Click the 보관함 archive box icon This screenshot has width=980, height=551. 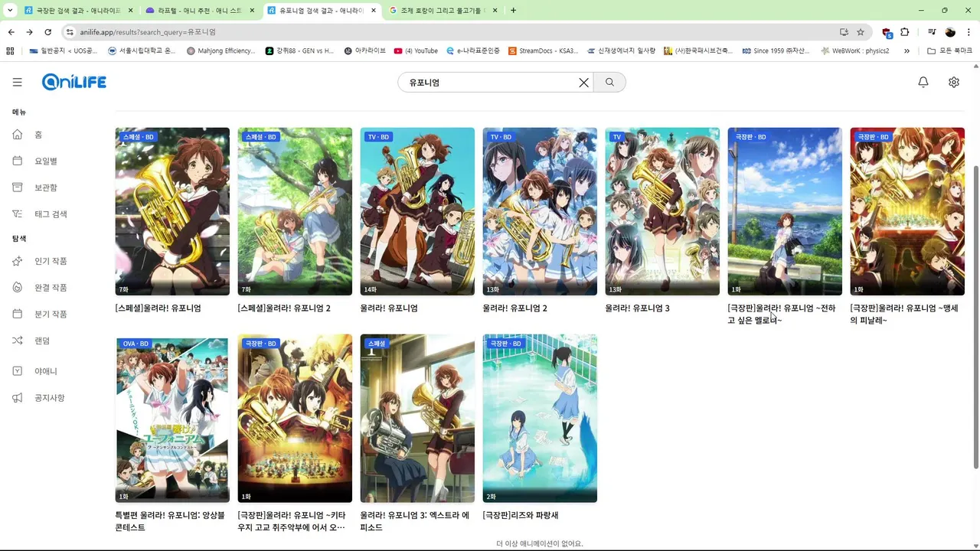point(18,187)
